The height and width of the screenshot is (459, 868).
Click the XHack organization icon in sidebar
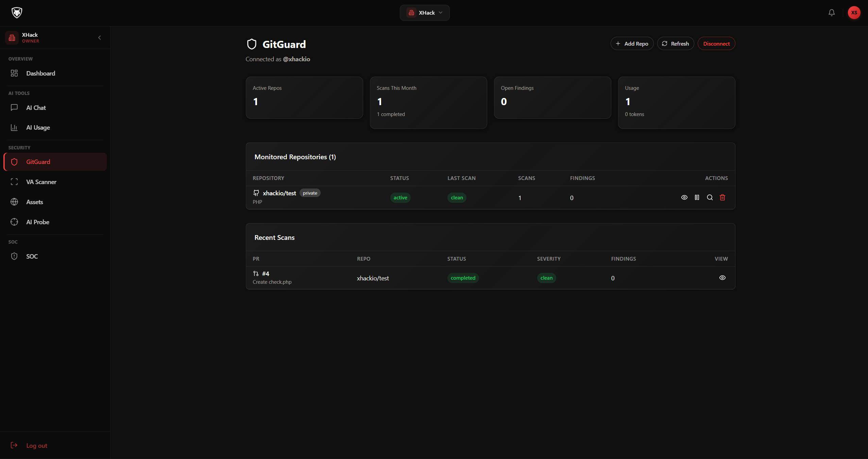(12, 38)
